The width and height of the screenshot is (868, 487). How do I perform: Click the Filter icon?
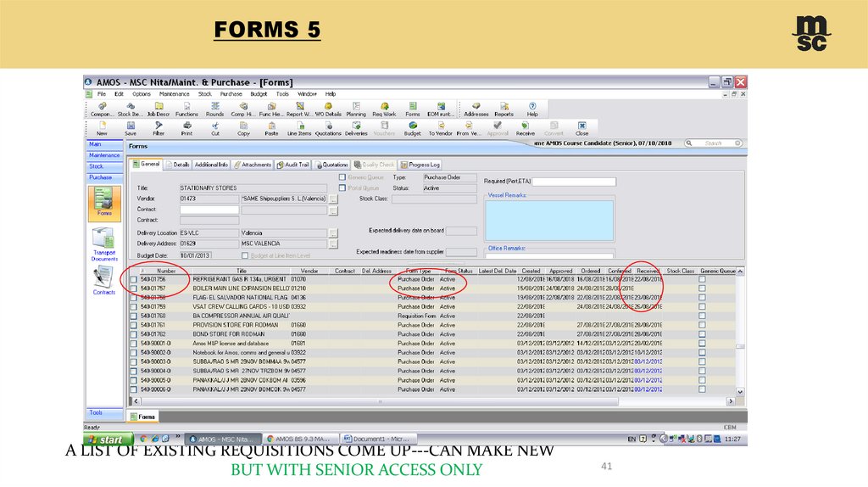point(159,128)
